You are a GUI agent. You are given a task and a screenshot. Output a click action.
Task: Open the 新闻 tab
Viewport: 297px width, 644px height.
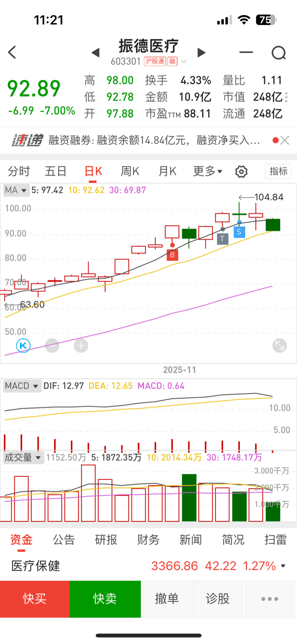pos(191,539)
